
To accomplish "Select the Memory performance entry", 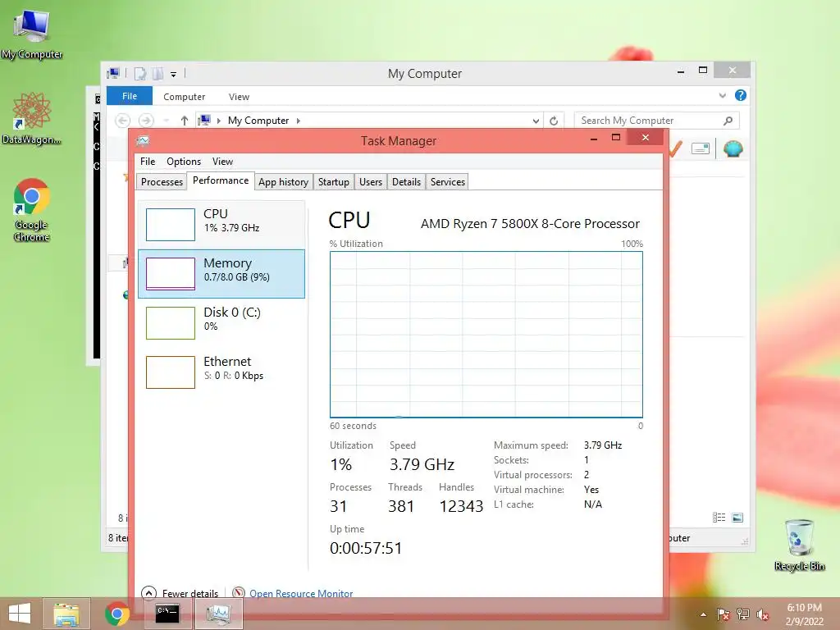I will click(x=221, y=273).
